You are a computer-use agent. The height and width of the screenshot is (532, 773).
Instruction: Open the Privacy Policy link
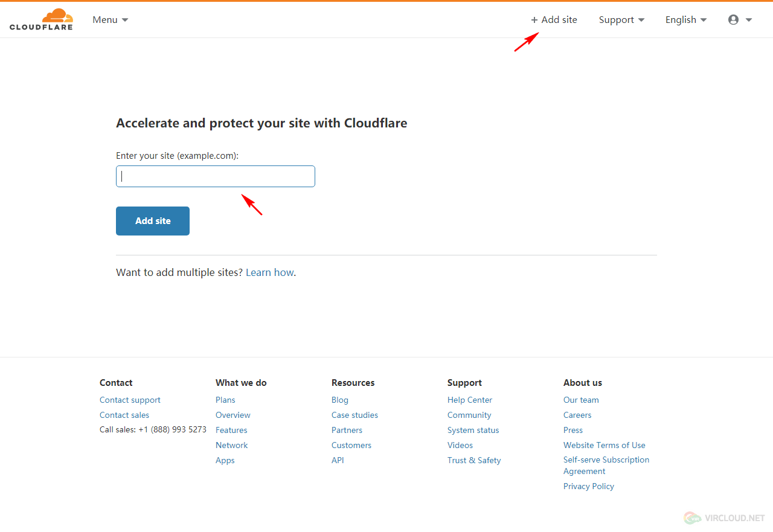pos(588,486)
